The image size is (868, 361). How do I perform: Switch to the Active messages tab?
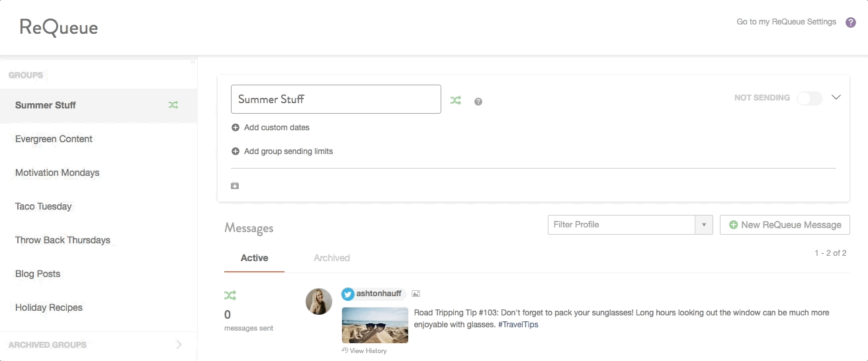click(255, 258)
